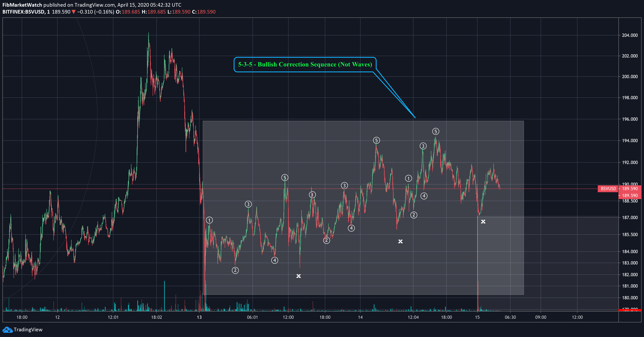Click the 12:04 time axis label
This screenshot has width=644, height=337.
point(413,317)
